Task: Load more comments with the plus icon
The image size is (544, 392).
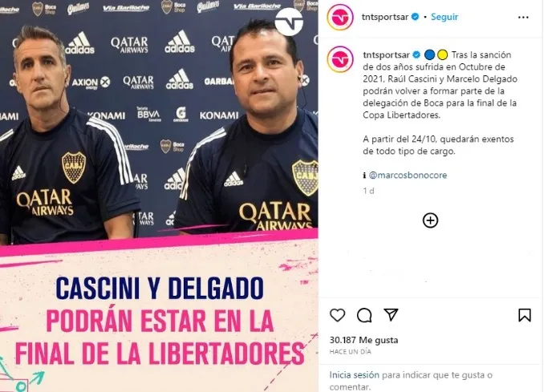Action: (430, 220)
